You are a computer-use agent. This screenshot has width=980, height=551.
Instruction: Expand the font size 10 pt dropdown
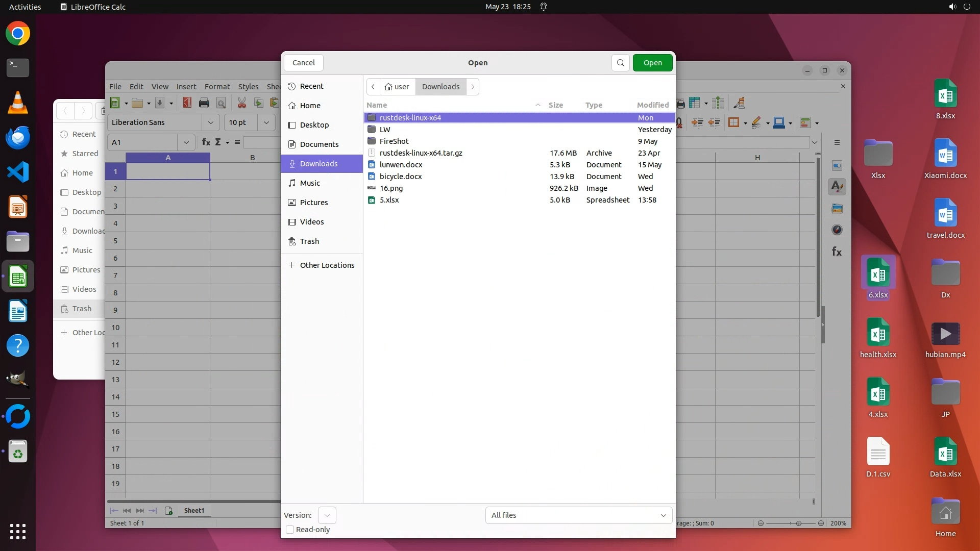[x=266, y=122]
